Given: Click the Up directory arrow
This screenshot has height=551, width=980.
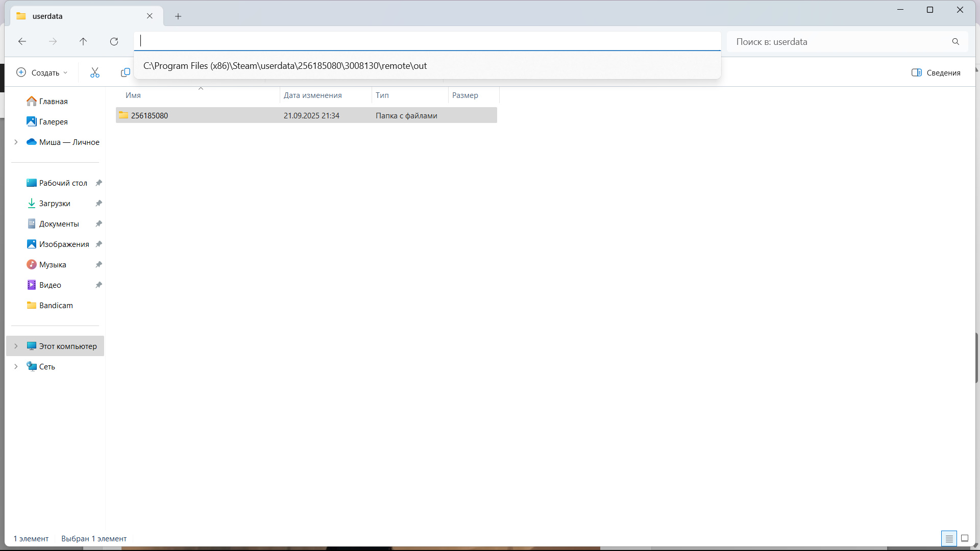Looking at the screenshot, I should 83,42.
